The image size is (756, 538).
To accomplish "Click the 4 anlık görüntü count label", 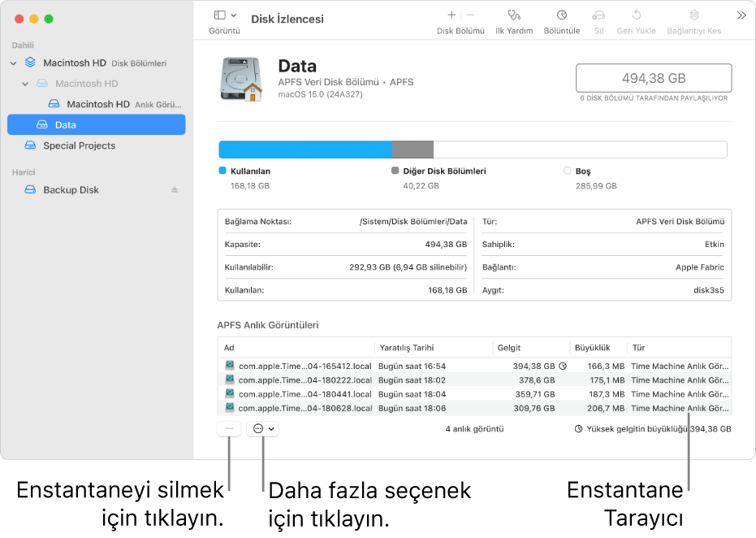I will (474, 429).
